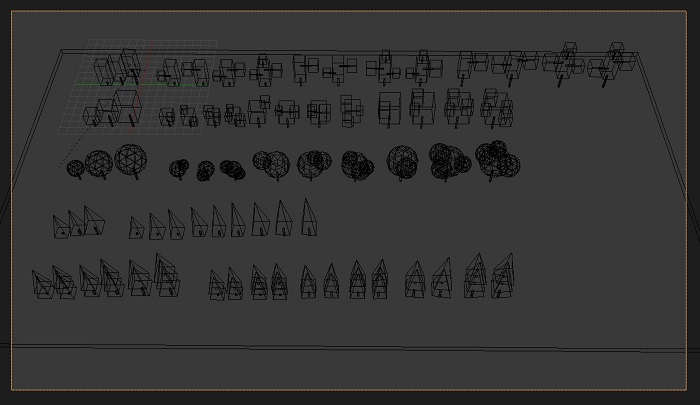Image resolution: width=700 pixels, height=405 pixels.
Task: Select the third pyramid in leftmost pyramid group
Action: (94, 221)
